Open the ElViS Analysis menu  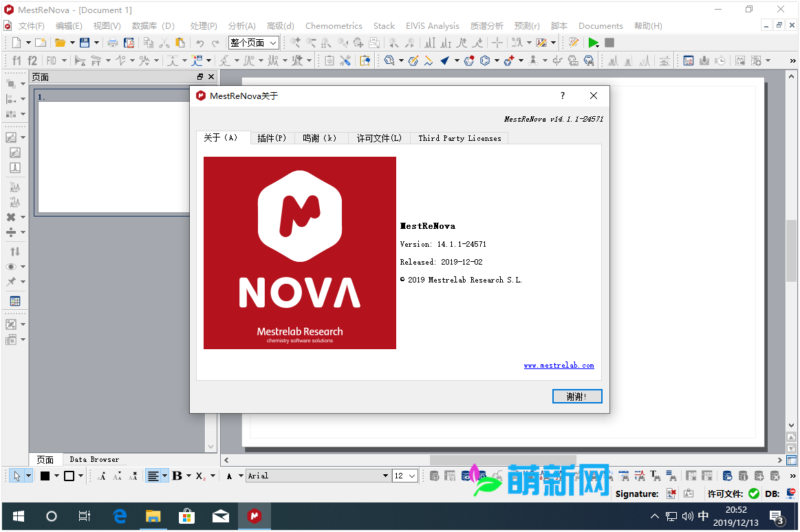click(x=432, y=26)
